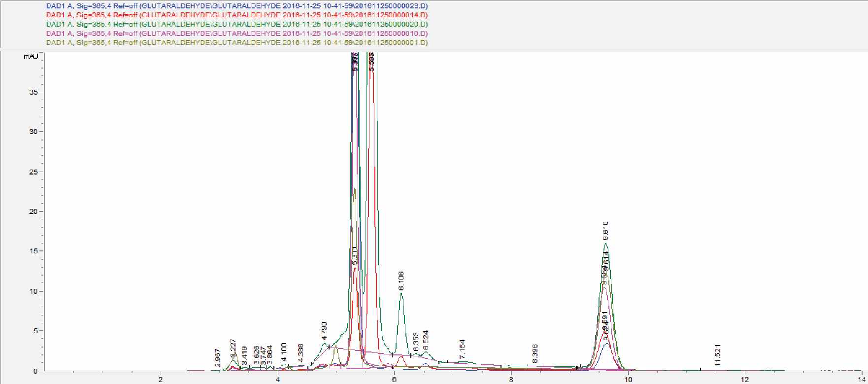868x384 pixels.
Task: Click the green peak apex below 9.610
Action: tap(606, 244)
